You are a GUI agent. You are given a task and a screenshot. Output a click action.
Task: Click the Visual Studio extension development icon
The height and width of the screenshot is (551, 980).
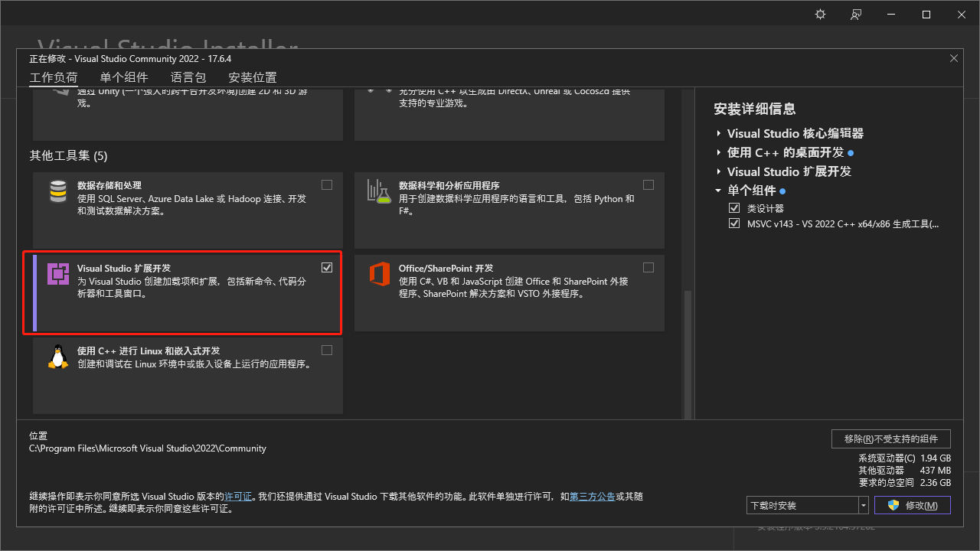[x=58, y=274]
